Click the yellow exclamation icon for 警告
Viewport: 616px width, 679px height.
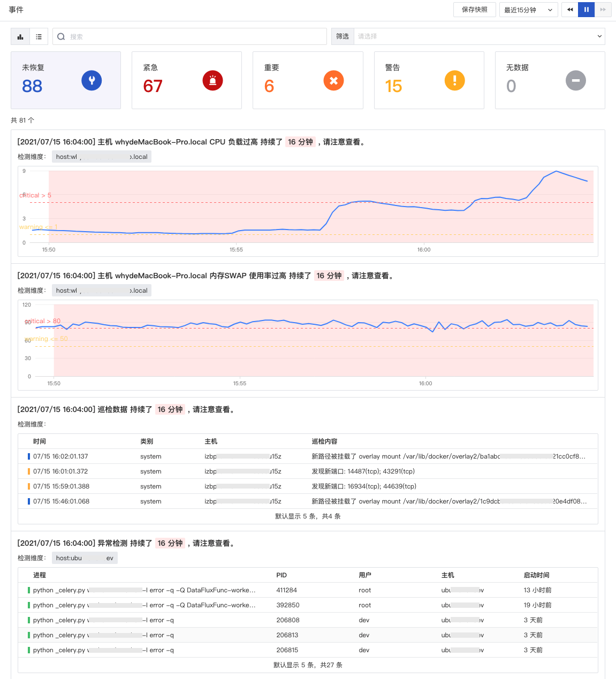coord(455,81)
